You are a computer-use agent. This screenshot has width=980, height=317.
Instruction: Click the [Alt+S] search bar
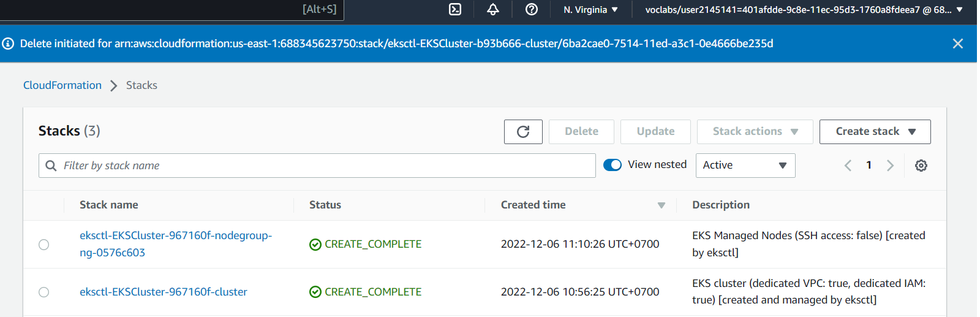(x=171, y=10)
